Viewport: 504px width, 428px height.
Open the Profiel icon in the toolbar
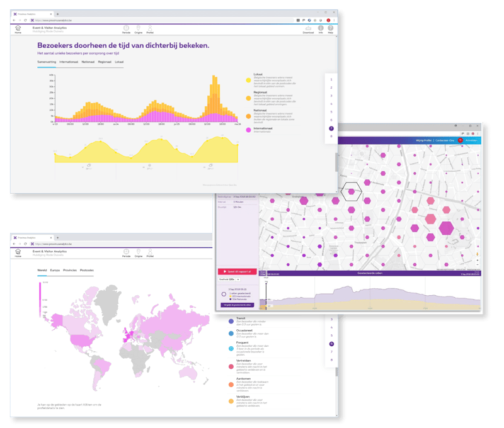149,28
